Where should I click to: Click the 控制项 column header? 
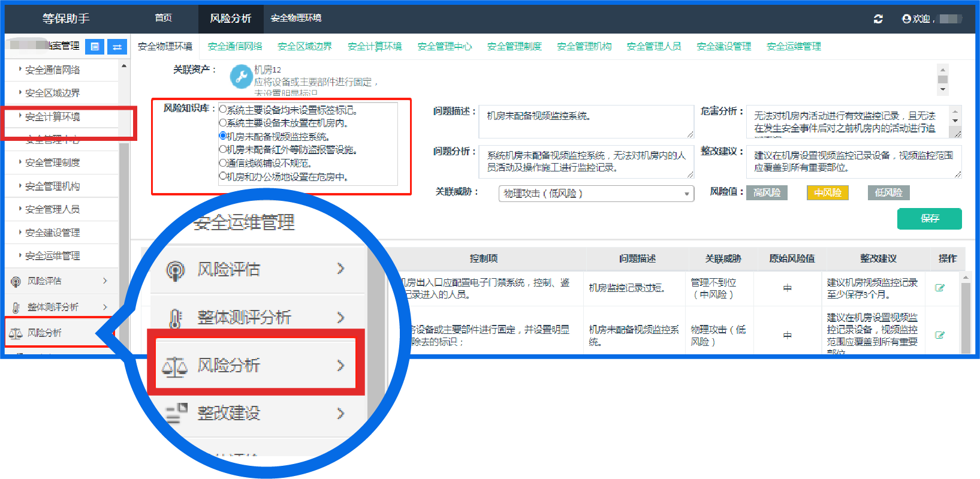pyautogui.click(x=483, y=258)
